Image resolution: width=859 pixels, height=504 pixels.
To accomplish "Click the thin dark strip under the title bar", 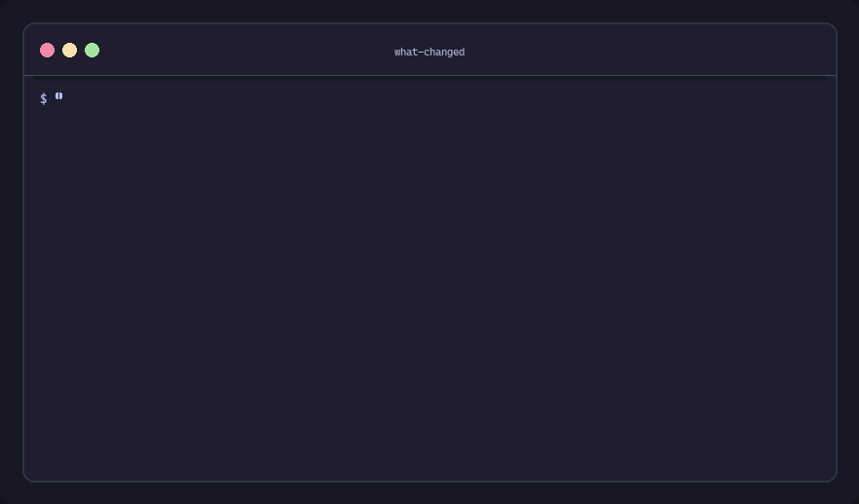I will coord(430,79).
